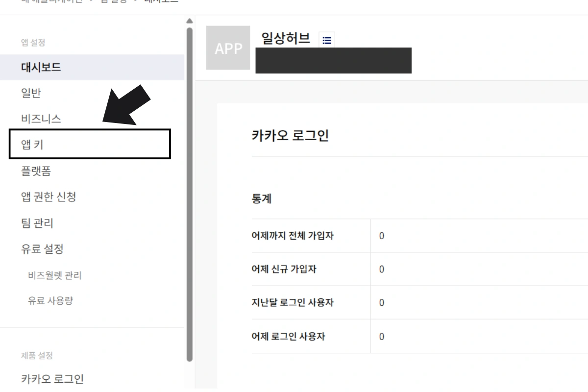This screenshot has width=588, height=392.
Task: Click the 카카오 로그인 card heading
Action: (x=290, y=136)
